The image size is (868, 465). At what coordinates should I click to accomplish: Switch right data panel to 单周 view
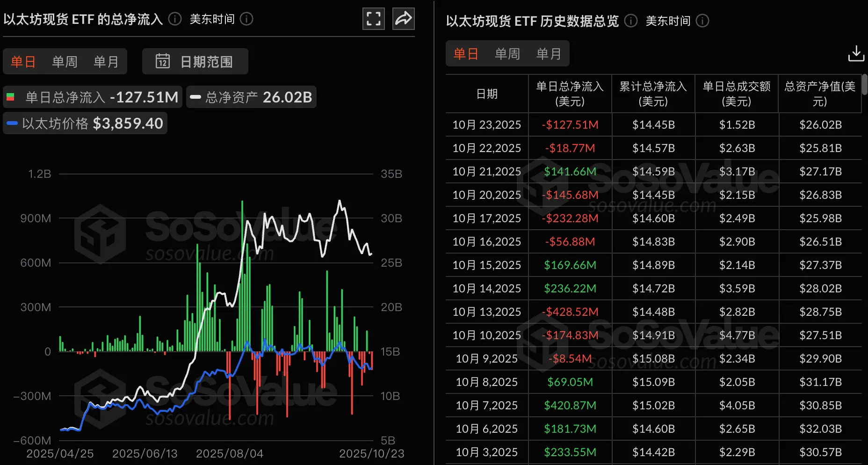click(x=507, y=53)
